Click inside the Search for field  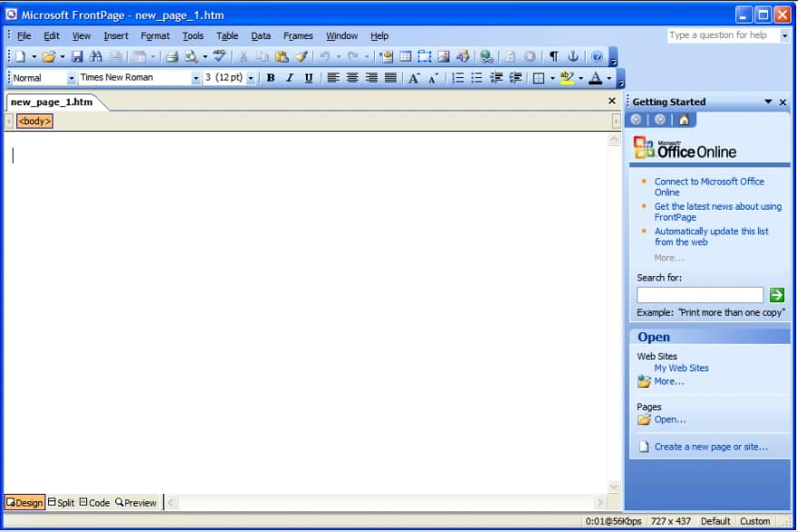[699, 294]
